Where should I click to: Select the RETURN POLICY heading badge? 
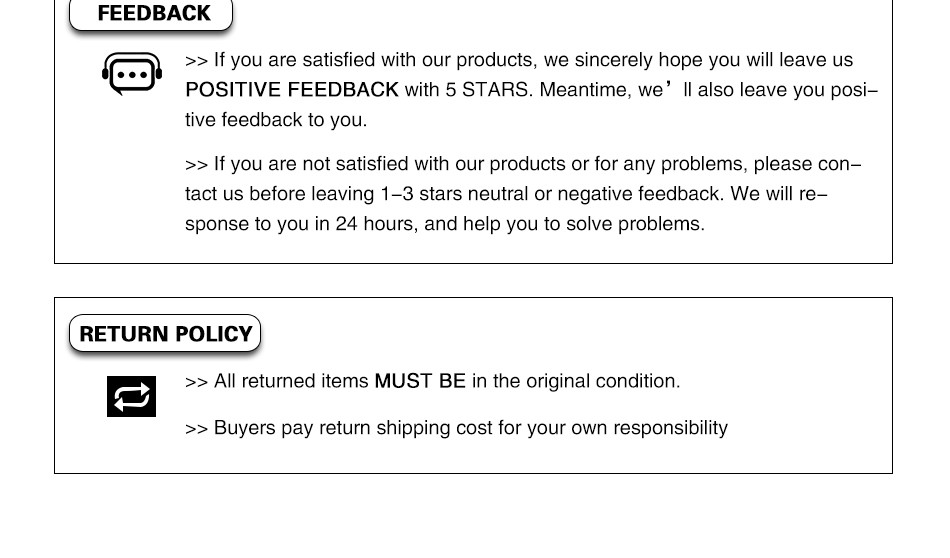pos(165,334)
